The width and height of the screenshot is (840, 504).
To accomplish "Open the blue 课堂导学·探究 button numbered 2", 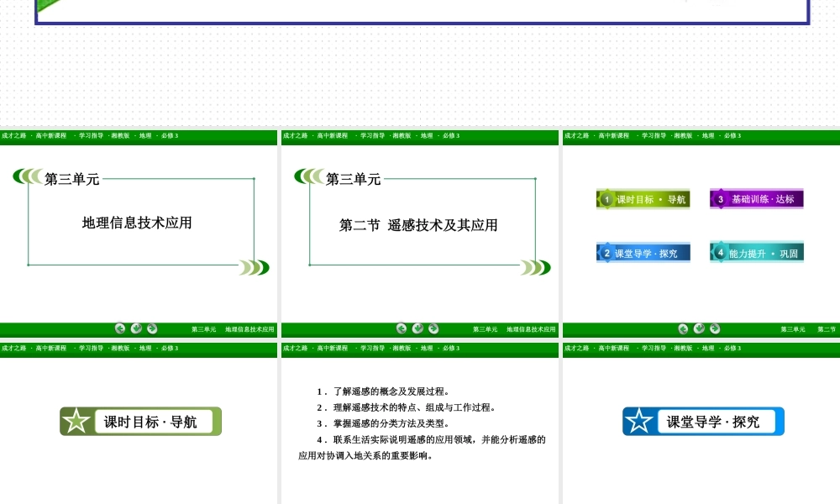I will pos(643,253).
